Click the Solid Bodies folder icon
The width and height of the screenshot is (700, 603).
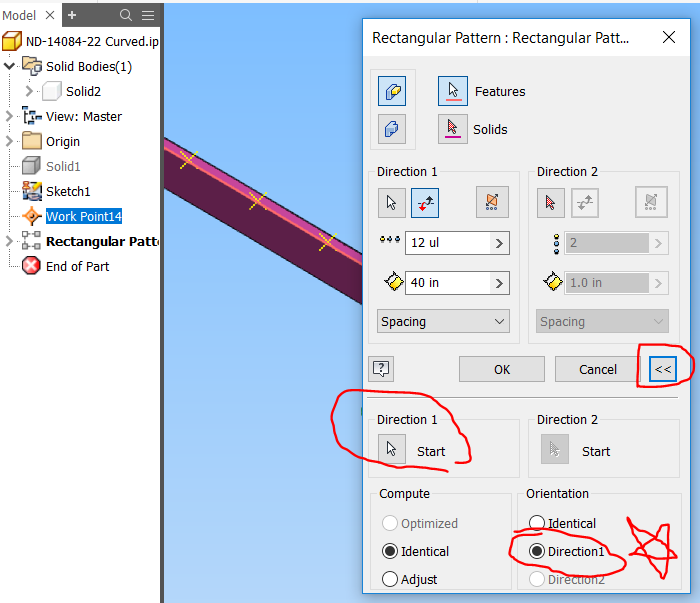point(32,66)
